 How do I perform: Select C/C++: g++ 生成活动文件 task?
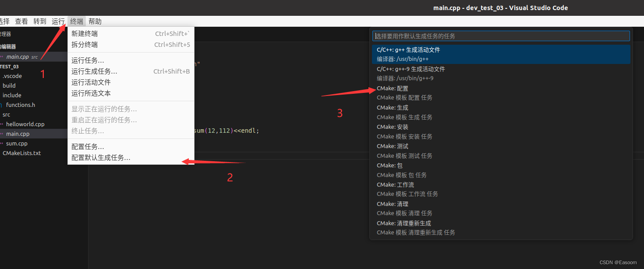pyautogui.click(x=501, y=54)
